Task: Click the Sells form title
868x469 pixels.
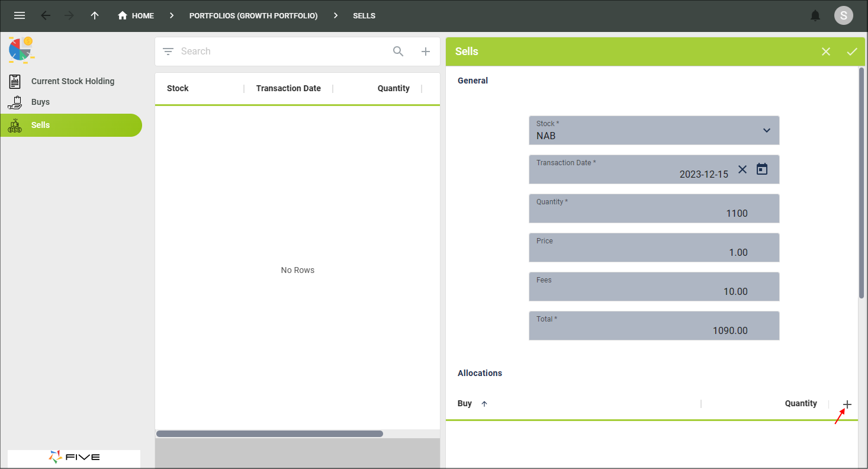Action: pos(467,52)
